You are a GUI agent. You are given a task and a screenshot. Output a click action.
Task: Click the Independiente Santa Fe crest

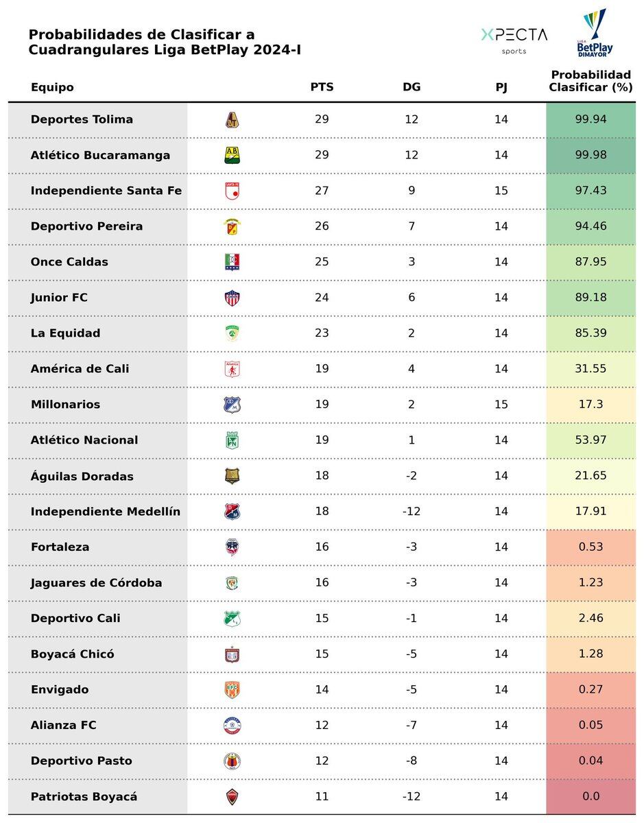pos(232,191)
